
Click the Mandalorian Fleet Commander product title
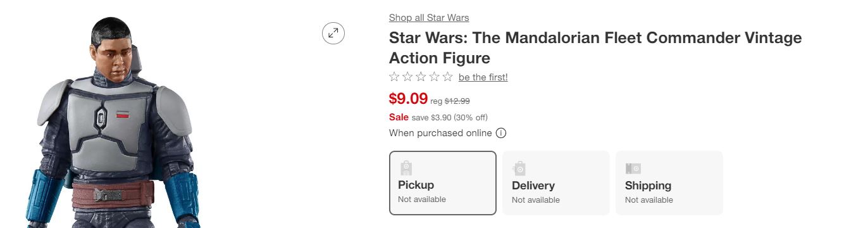(595, 48)
